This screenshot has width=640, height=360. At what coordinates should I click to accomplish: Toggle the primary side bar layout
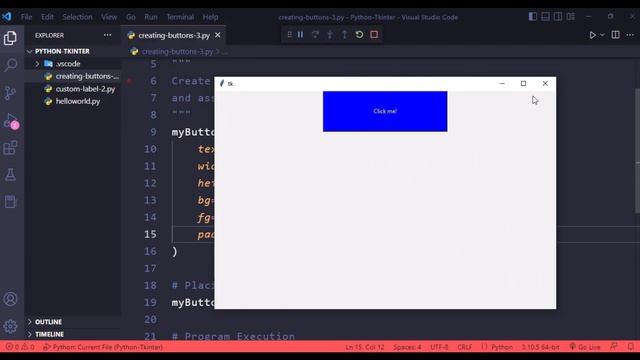533,17
